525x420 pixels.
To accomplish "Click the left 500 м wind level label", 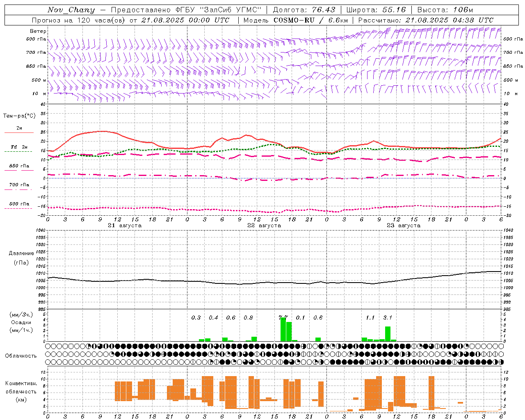I will tap(39, 80).
